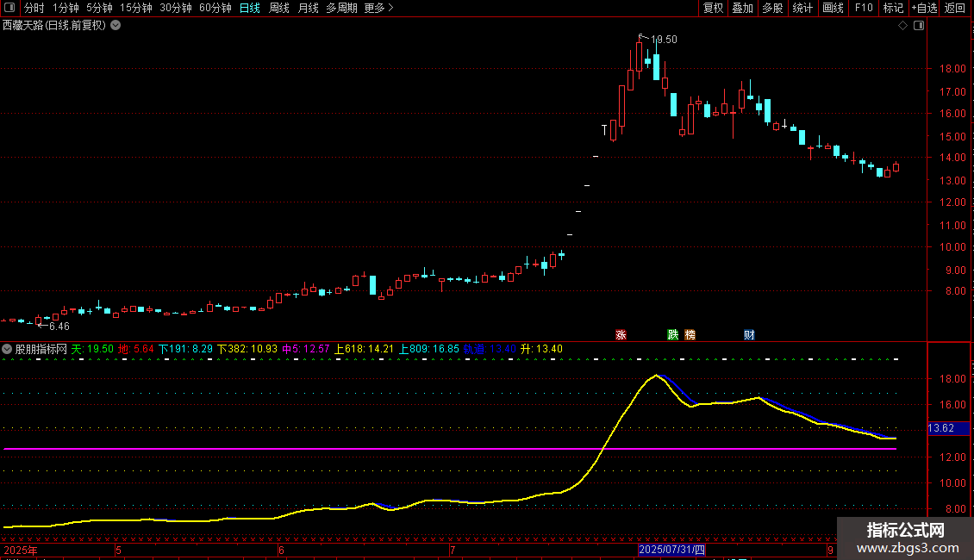Select the 日线 daily period
The width and height of the screenshot is (974, 560).
[x=250, y=8]
